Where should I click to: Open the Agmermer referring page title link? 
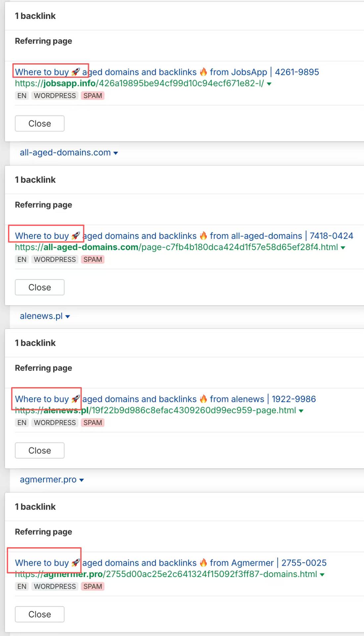171,563
